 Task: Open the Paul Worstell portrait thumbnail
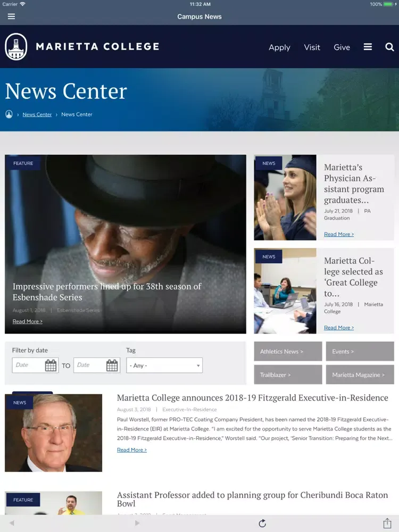point(53,433)
